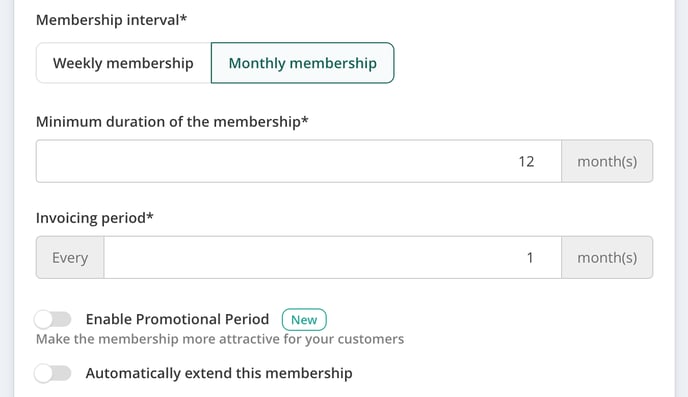Click the Enable Promotional Period label text
The width and height of the screenshot is (688, 397).
(x=177, y=319)
